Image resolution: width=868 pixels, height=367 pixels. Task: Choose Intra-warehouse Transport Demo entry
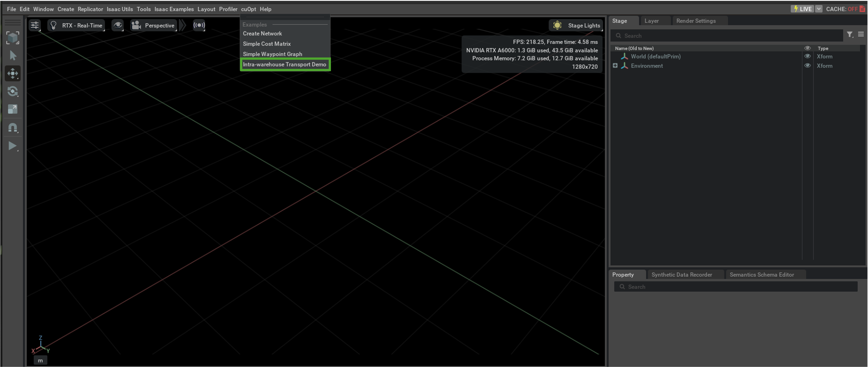click(284, 64)
